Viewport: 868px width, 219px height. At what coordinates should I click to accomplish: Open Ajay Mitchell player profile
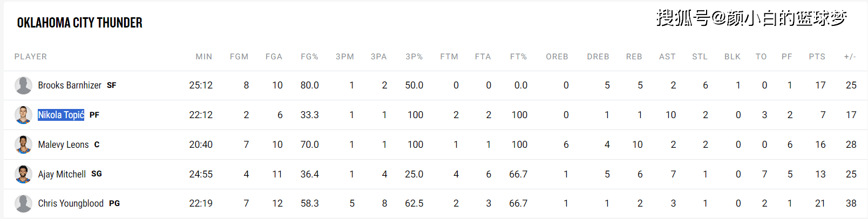pyautogui.click(x=62, y=174)
